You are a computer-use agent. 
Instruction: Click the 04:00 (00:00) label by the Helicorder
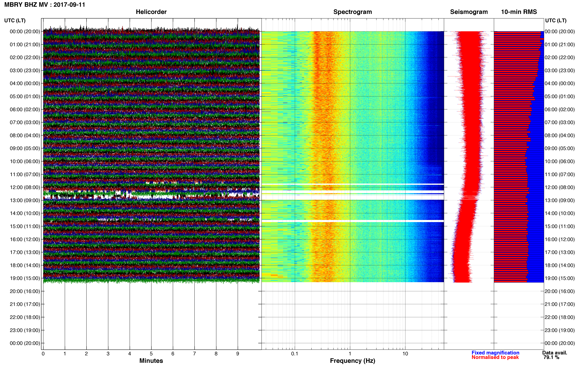click(25, 83)
